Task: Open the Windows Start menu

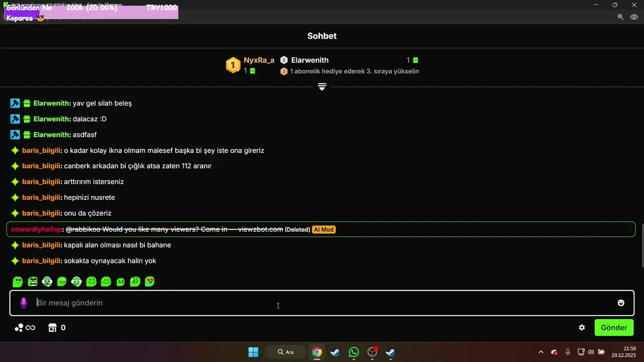Action: click(x=253, y=352)
